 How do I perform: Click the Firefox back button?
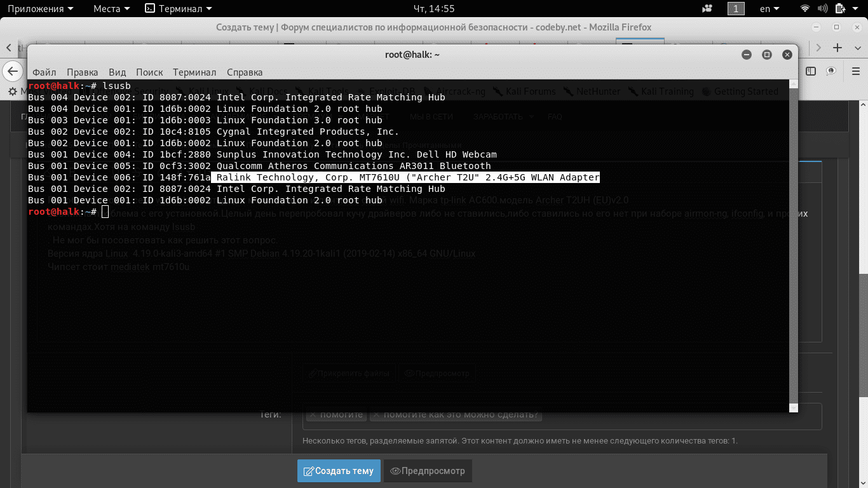click(13, 71)
